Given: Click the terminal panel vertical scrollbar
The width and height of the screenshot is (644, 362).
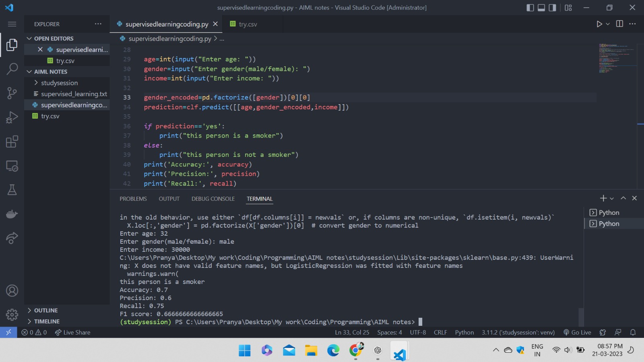Looking at the screenshot, I should click(x=581, y=317).
